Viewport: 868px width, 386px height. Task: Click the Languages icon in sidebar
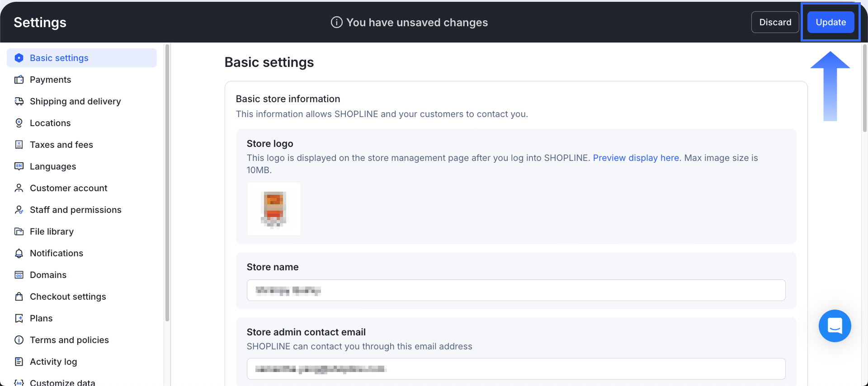click(19, 166)
